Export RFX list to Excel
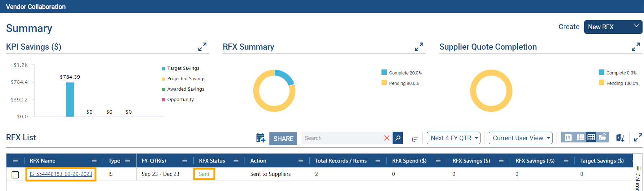644x191 pixels. coord(620,138)
